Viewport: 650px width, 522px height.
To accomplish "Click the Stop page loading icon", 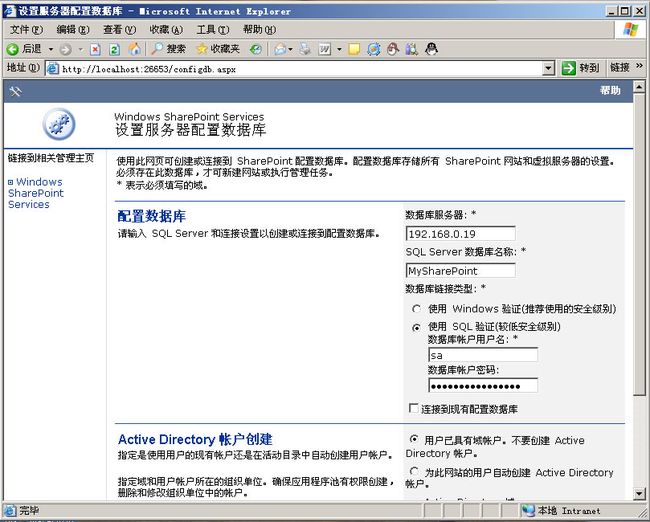I will coord(95,50).
